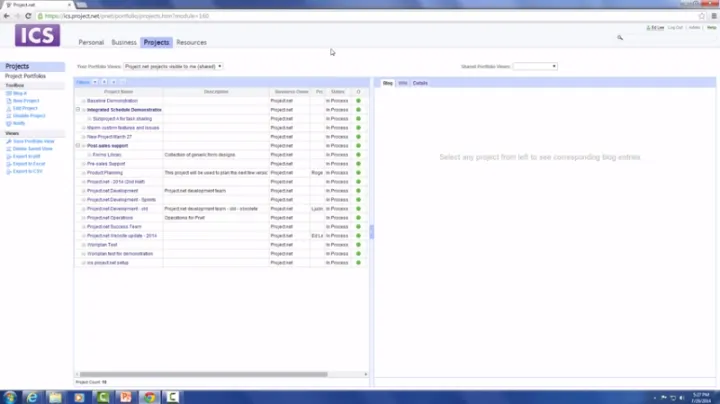Open the Chrome menu icon
Image resolution: width=720 pixels, height=404 pixels.
click(710, 16)
